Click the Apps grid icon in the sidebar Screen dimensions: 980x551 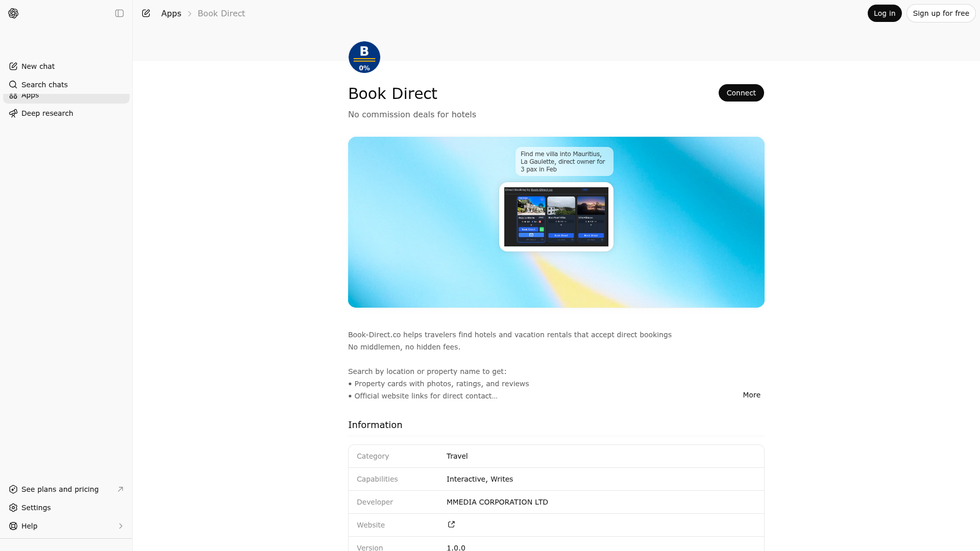(x=13, y=95)
